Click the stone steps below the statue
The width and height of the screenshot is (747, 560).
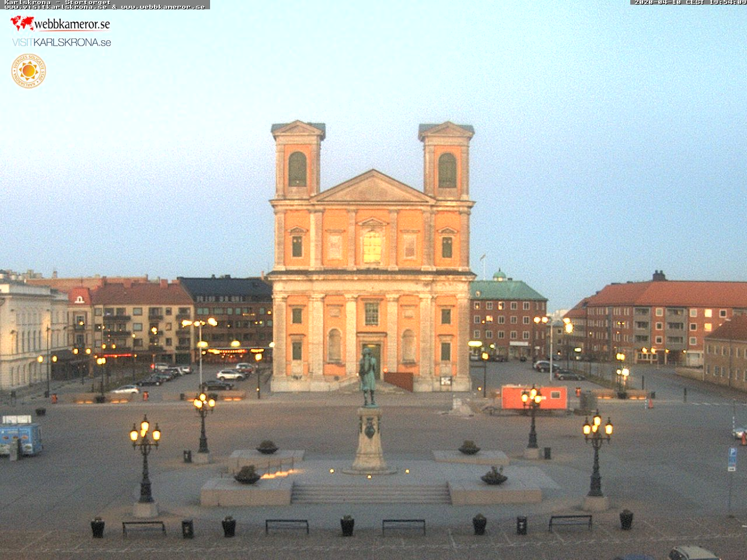point(371,493)
